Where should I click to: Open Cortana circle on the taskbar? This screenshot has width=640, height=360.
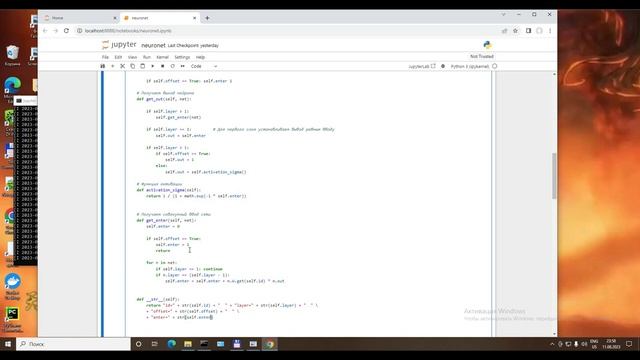pos(138,344)
